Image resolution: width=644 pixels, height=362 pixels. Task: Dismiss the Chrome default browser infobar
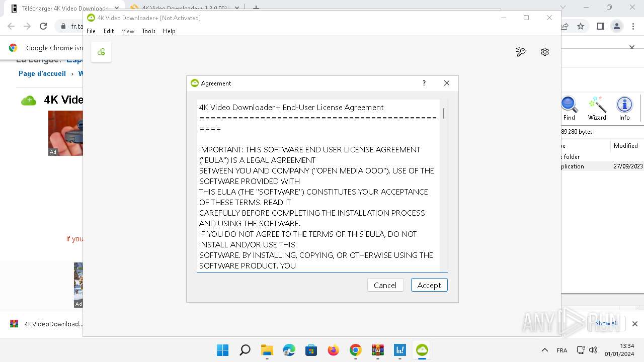632,47
